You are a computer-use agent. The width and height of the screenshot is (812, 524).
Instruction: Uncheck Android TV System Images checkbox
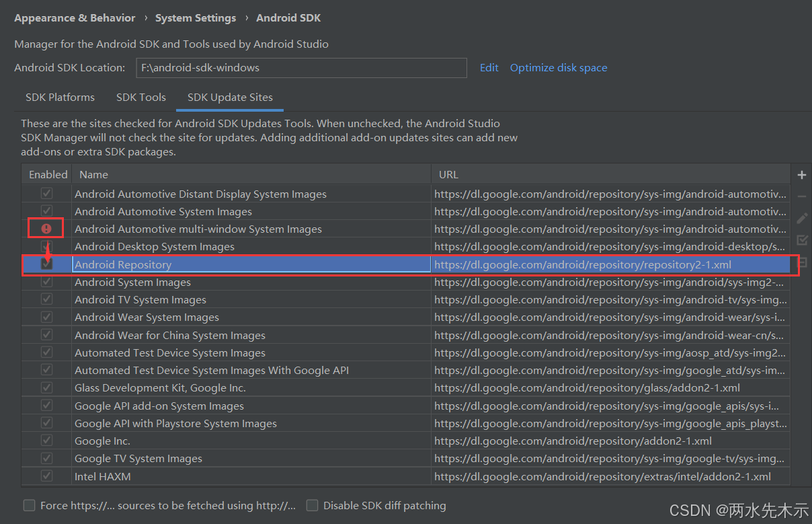point(45,299)
